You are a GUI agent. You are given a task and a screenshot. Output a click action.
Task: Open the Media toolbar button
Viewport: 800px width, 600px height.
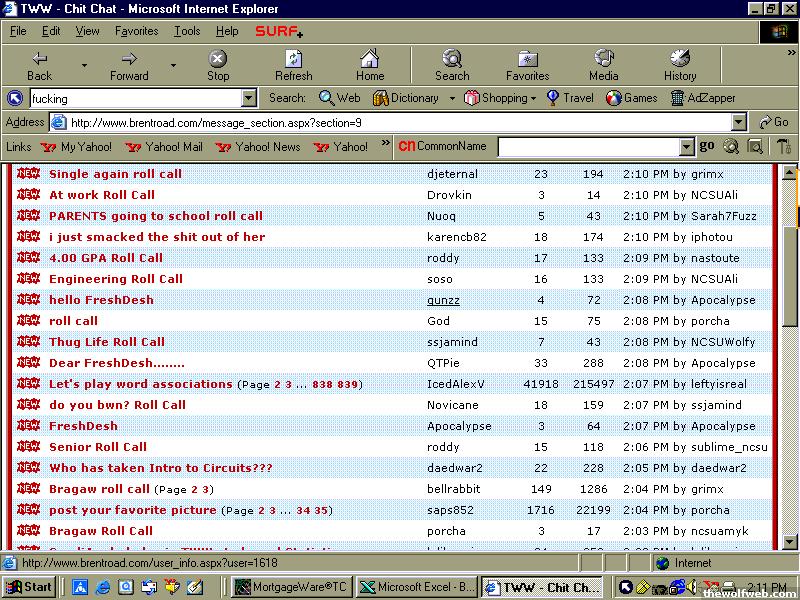point(603,60)
